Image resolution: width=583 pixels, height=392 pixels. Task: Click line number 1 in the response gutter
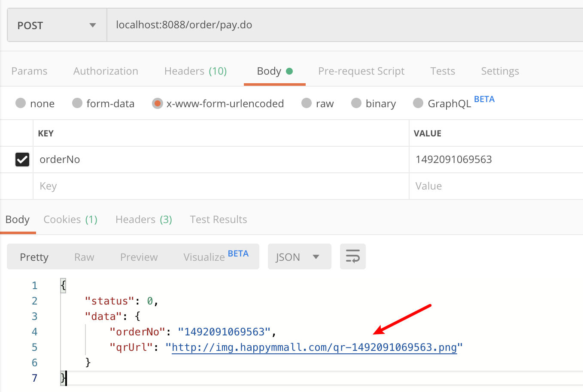[35, 286]
